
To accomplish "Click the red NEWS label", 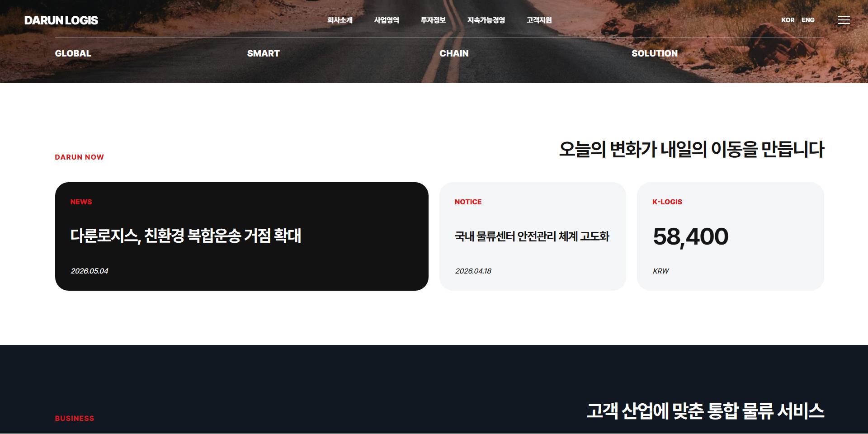I will [81, 202].
